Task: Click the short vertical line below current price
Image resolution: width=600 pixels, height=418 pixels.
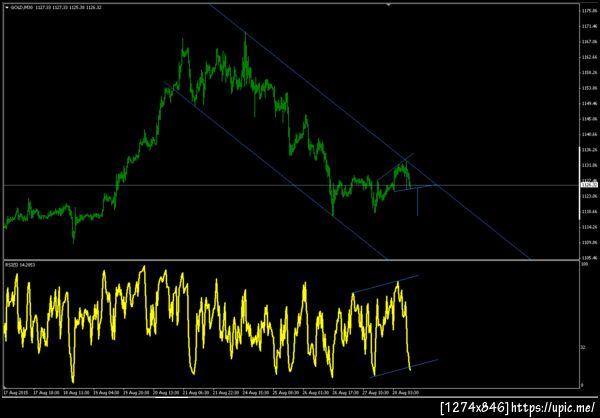Action: (x=417, y=201)
